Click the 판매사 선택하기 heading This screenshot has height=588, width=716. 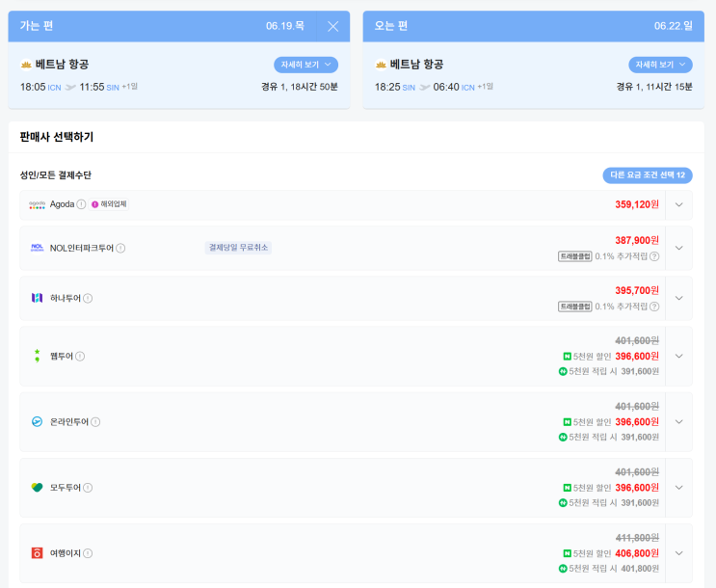tap(57, 137)
